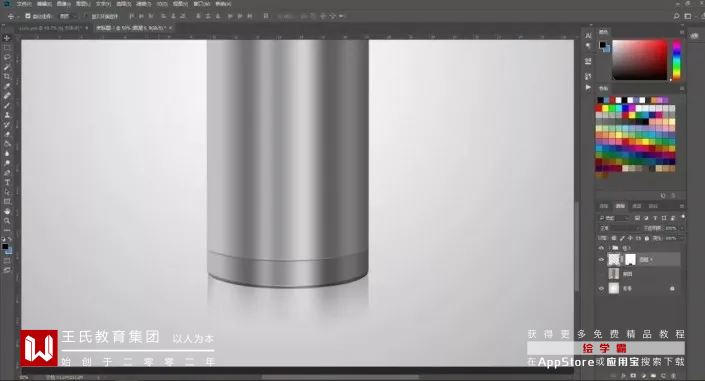This screenshot has height=381, width=705.
Task: Filter layers by type (T) icon
Action: tap(655, 218)
